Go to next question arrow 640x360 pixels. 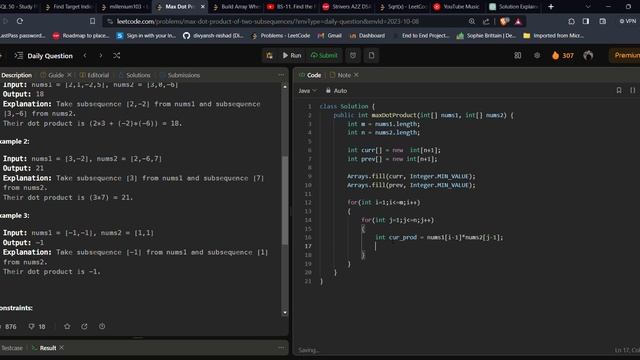point(101,56)
